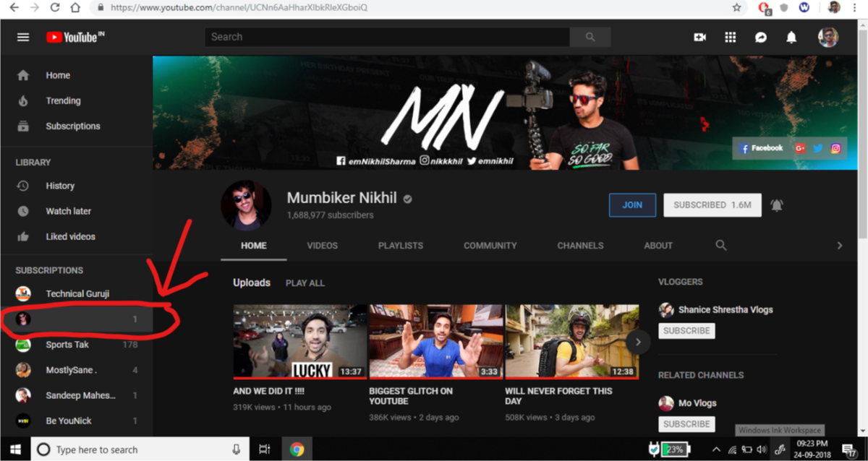
Task: Switch to the ABOUT tab
Action: point(658,246)
